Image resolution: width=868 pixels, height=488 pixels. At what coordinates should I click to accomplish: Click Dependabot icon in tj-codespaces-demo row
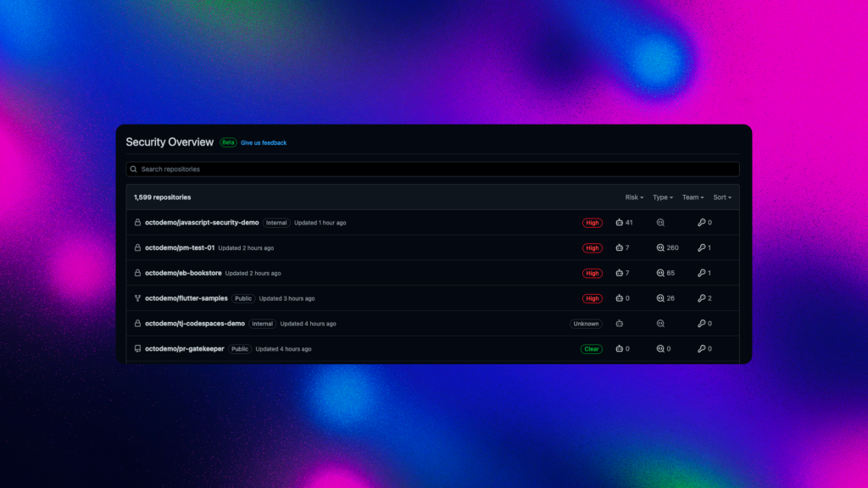[620, 324]
